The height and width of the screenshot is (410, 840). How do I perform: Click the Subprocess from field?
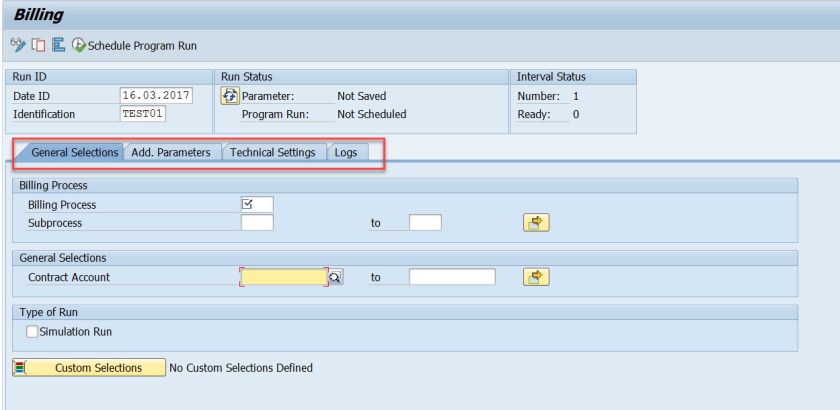257,222
